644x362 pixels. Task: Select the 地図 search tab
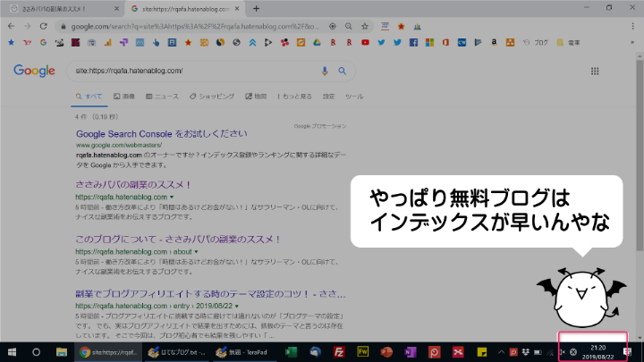(256, 97)
